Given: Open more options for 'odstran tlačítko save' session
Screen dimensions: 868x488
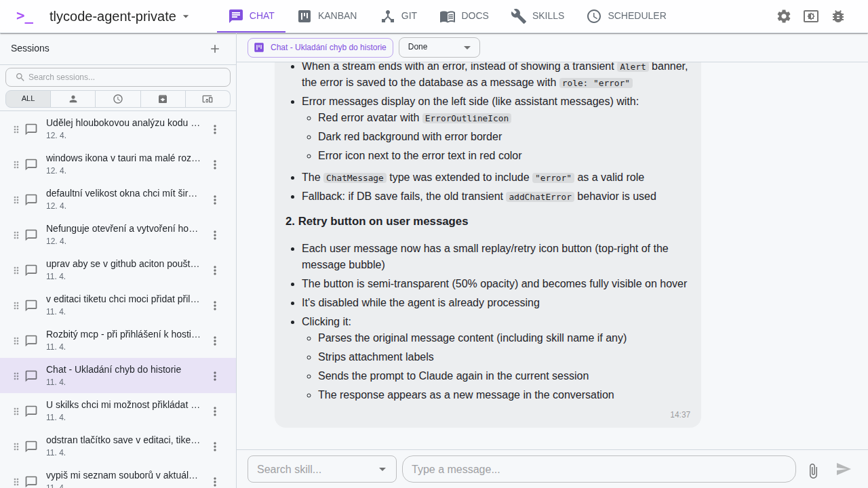Looking at the screenshot, I should 215,447.
